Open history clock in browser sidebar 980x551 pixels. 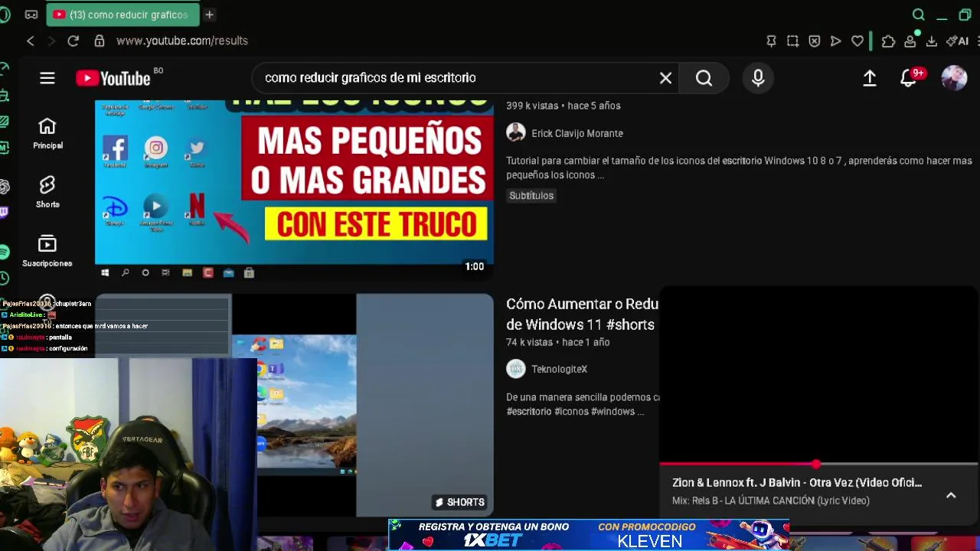click(4, 278)
